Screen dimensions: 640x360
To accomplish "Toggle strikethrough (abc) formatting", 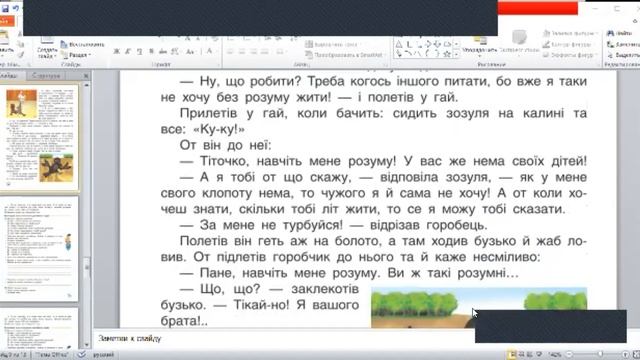I will 163,51.
